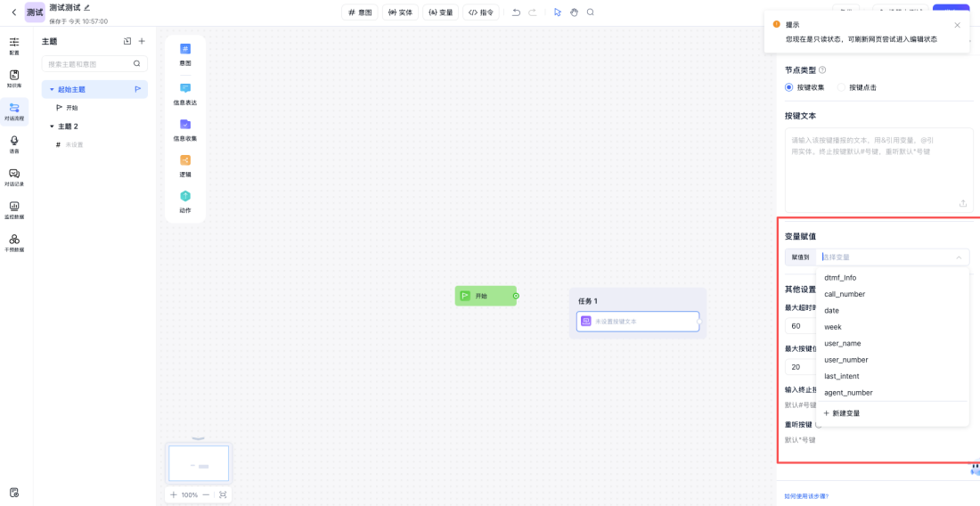Open the 语音 sidebar section
The width and height of the screenshot is (980, 506).
(x=14, y=144)
